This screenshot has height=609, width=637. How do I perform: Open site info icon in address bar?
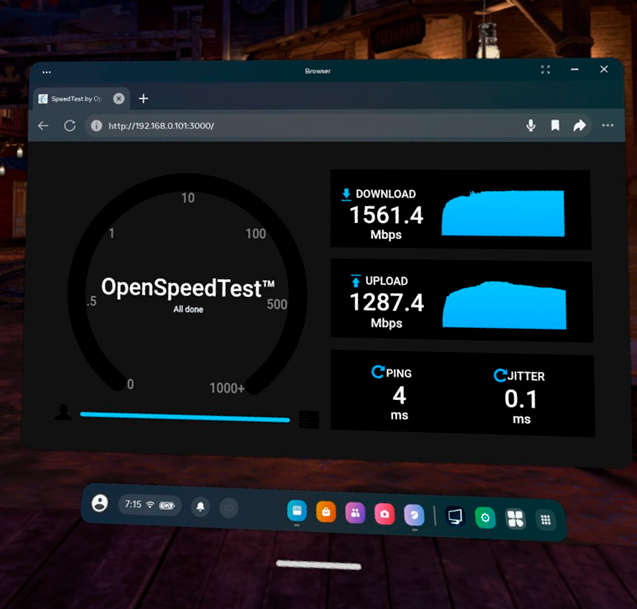point(96,126)
